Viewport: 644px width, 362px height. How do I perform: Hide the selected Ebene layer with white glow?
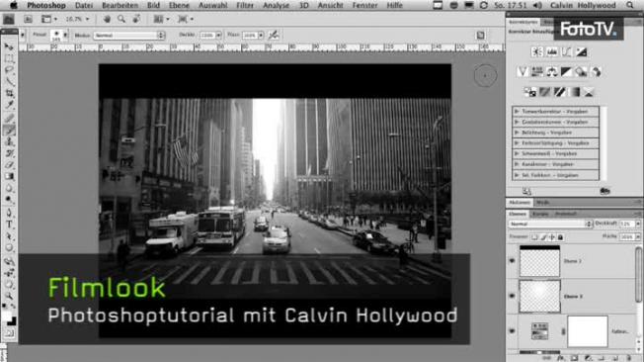point(513,296)
